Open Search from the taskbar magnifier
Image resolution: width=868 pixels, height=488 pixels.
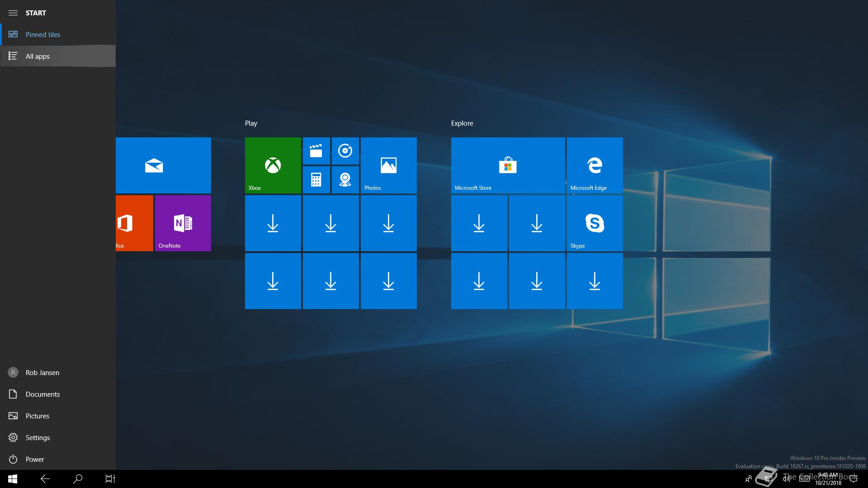[78, 479]
